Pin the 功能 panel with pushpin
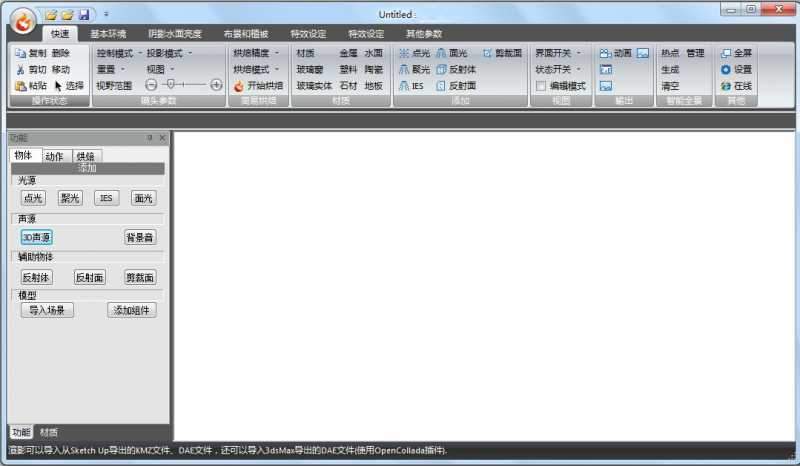 (150, 137)
